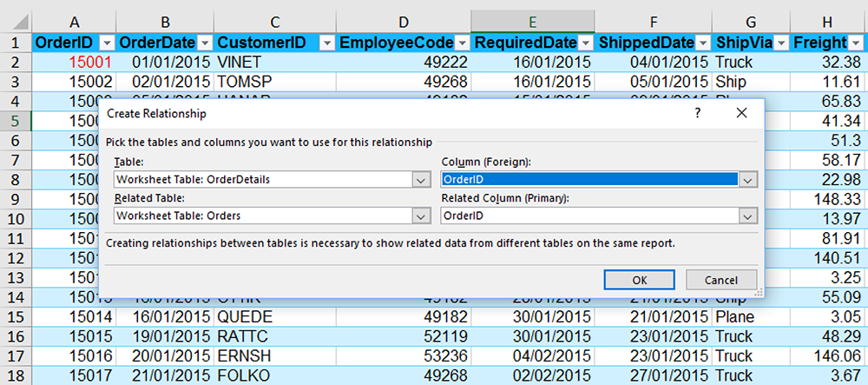Click OrderID cell 15002
Image resolution: width=868 pixels, height=385 pixels.
tap(74, 82)
